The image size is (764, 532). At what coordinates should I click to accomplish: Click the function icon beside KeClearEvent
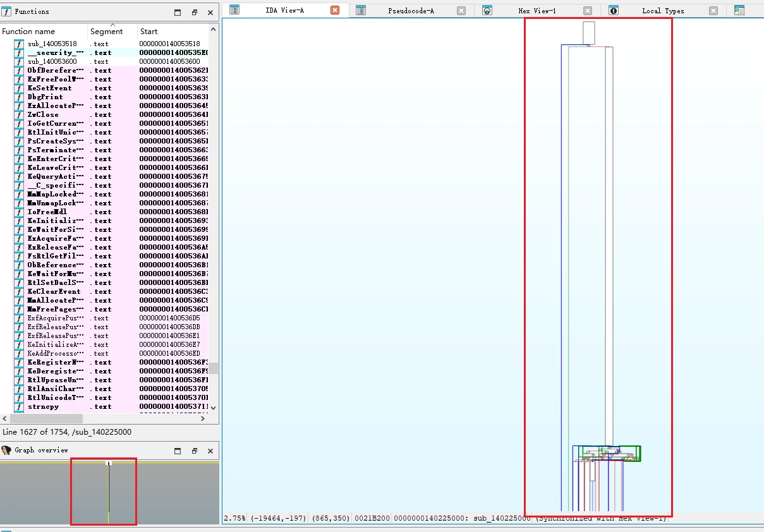[19, 291]
